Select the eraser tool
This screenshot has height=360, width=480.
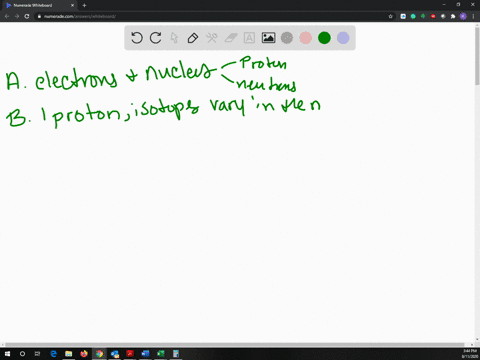231,38
